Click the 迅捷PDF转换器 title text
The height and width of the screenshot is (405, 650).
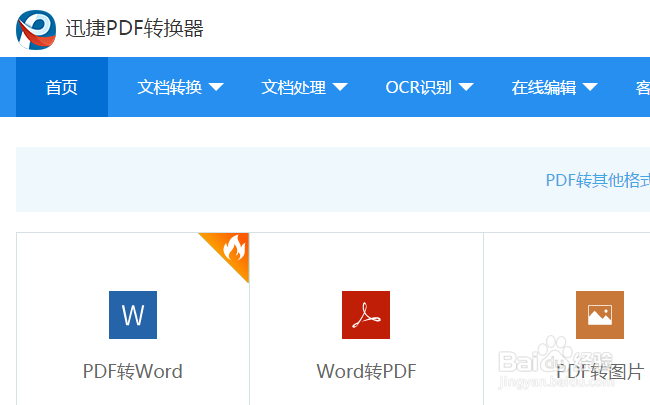(134, 29)
